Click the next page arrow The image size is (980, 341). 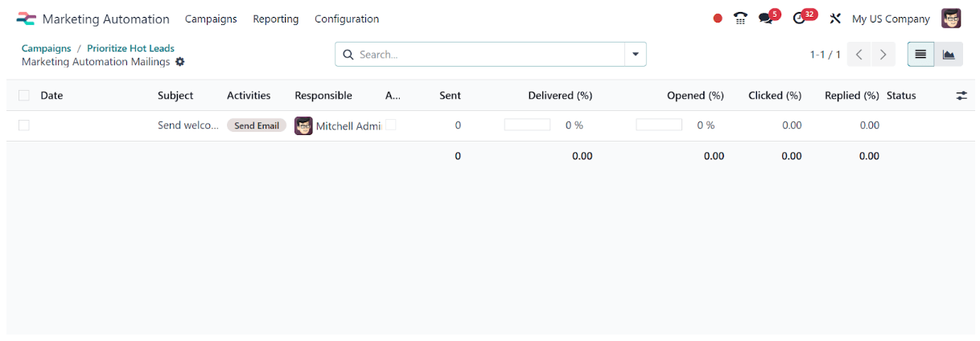[x=883, y=55]
